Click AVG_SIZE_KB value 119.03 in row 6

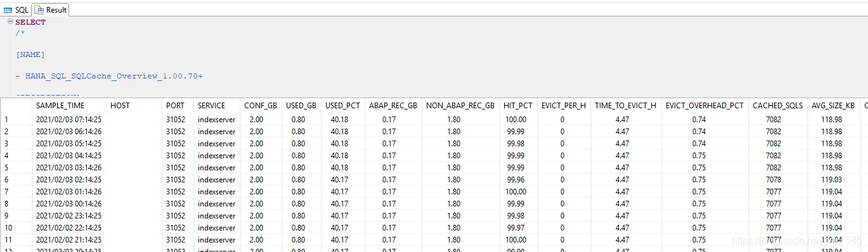point(831,179)
